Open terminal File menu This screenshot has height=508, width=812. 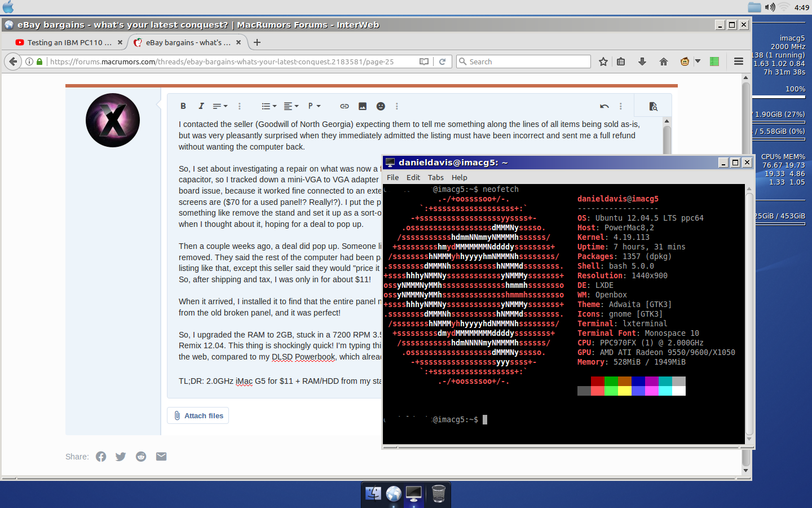tap(393, 177)
